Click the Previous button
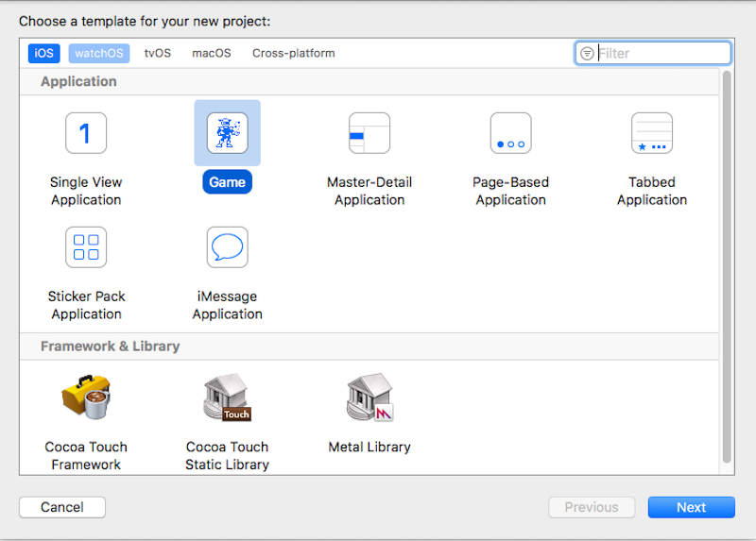 [x=592, y=507]
